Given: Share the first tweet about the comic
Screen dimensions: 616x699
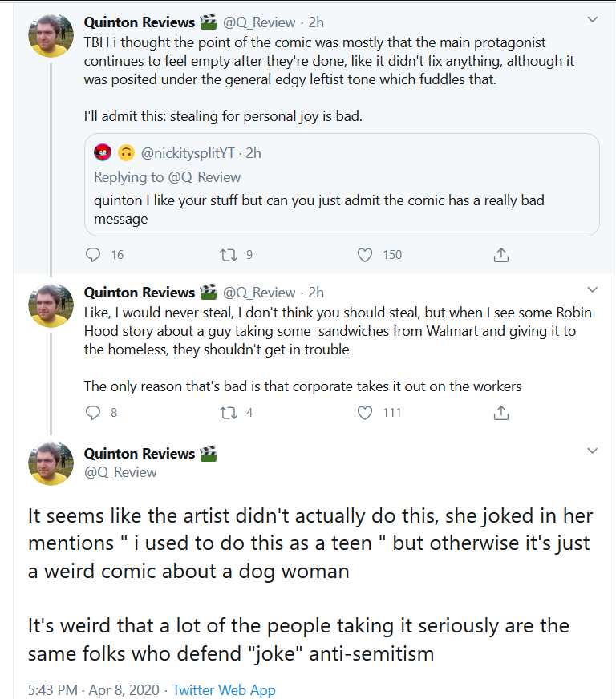Looking at the screenshot, I should (501, 255).
